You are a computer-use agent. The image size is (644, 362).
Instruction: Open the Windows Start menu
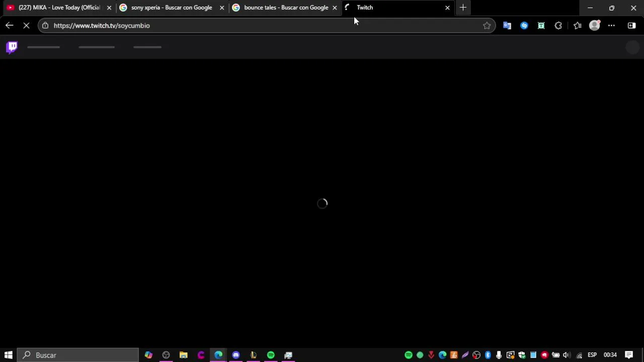point(9,355)
